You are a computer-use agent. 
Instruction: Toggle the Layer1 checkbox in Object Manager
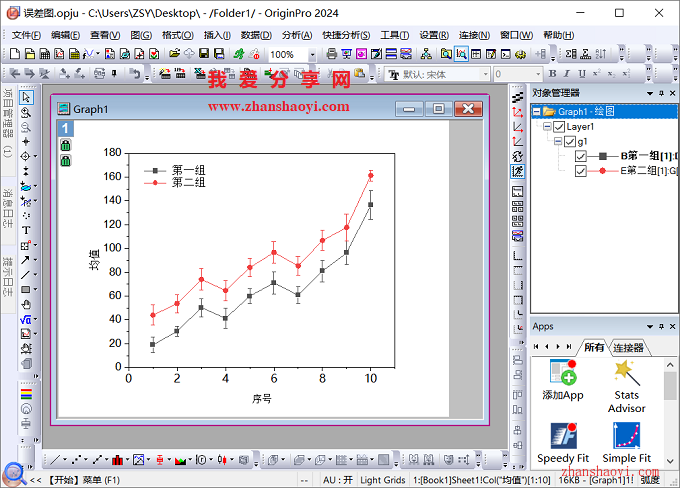coord(559,127)
